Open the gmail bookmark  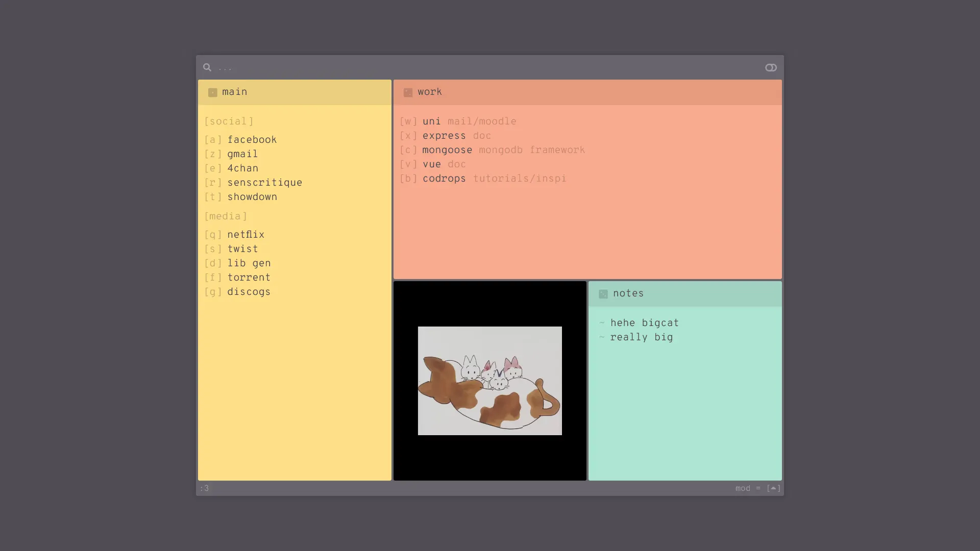pos(242,154)
